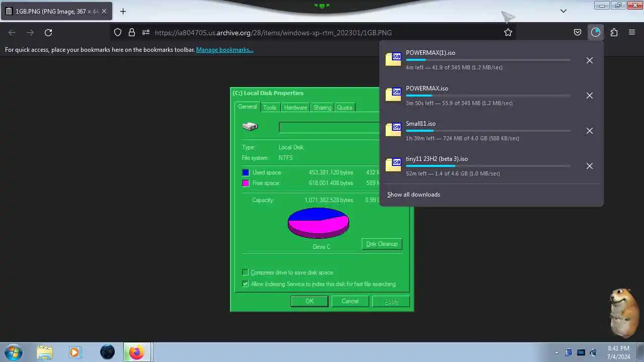The height and width of the screenshot is (362, 644).
Task: Click the drive label text field
Action: click(329, 128)
